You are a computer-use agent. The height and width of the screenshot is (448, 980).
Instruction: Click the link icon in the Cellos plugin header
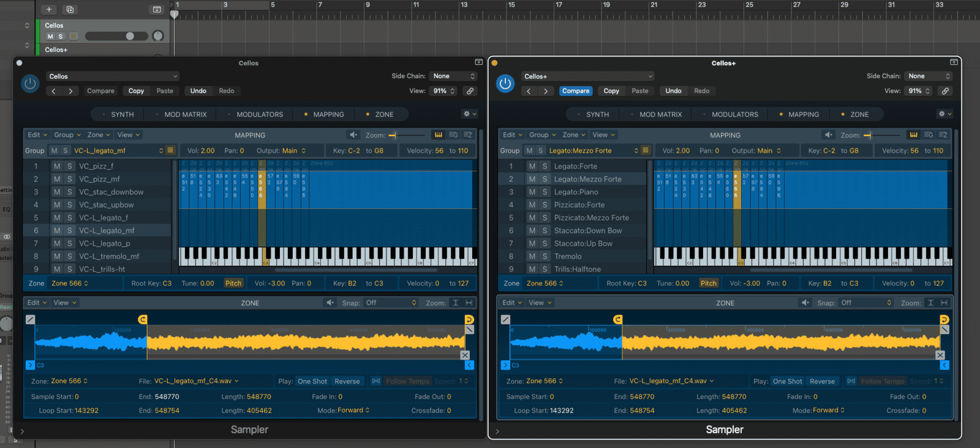click(x=470, y=91)
